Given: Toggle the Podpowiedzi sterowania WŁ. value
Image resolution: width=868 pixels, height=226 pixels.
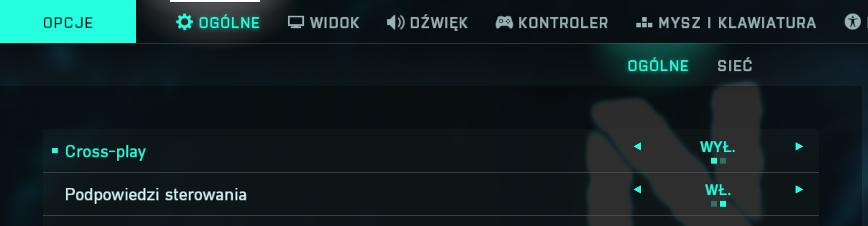Looking at the screenshot, I should [x=718, y=190].
